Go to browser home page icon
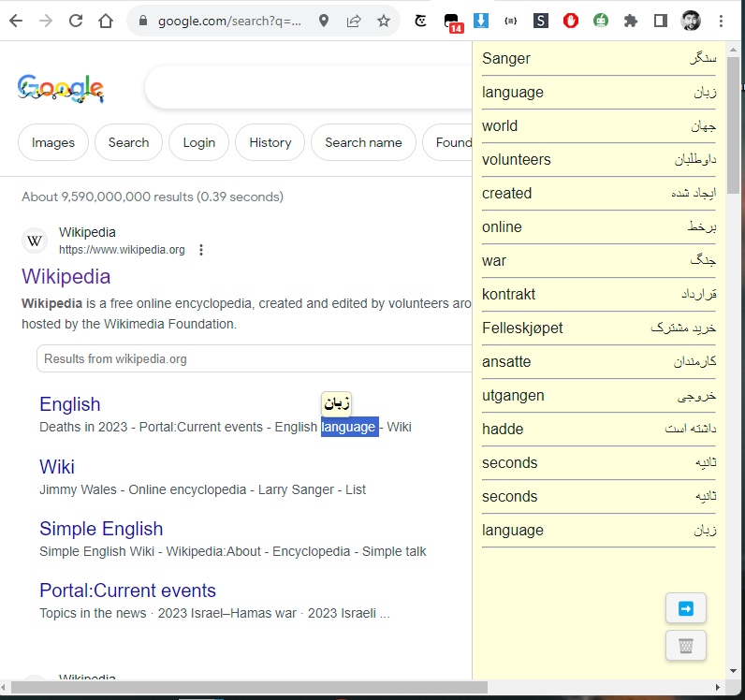Viewport: 745px width, 700px height. click(x=106, y=21)
